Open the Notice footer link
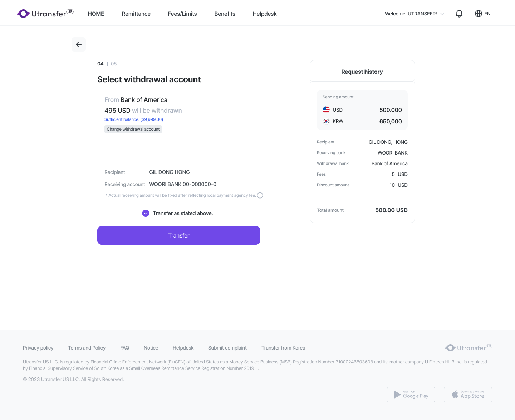 [x=151, y=348]
